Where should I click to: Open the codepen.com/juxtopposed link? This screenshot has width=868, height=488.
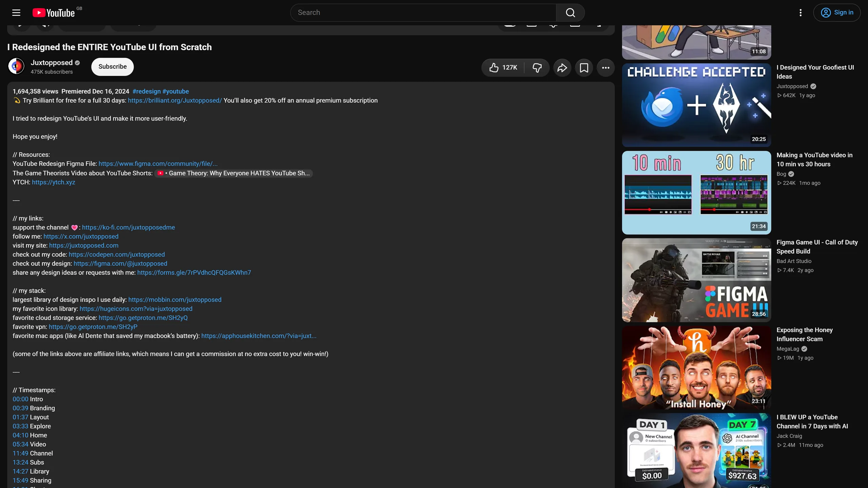[117, 255]
